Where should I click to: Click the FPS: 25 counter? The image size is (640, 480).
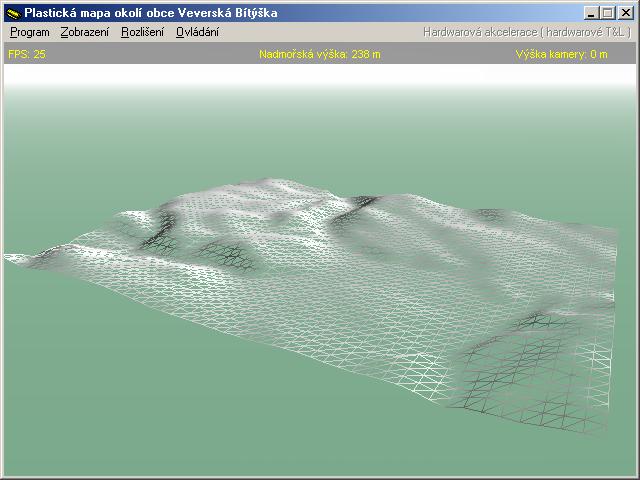(26, 54)
